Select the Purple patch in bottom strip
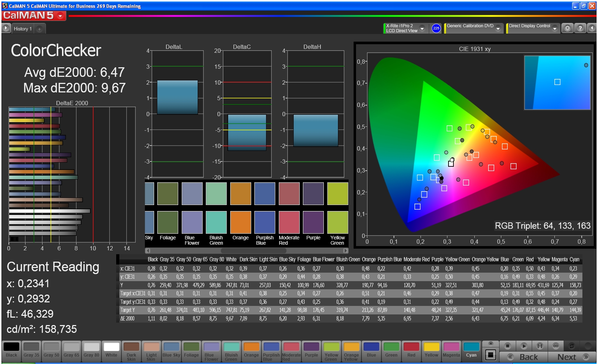The width and height of the screenshot is (598, 364). tap(311, 351)
